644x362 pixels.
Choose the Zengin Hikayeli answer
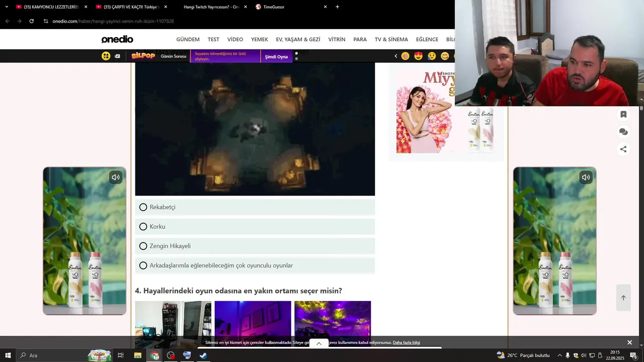255,246
